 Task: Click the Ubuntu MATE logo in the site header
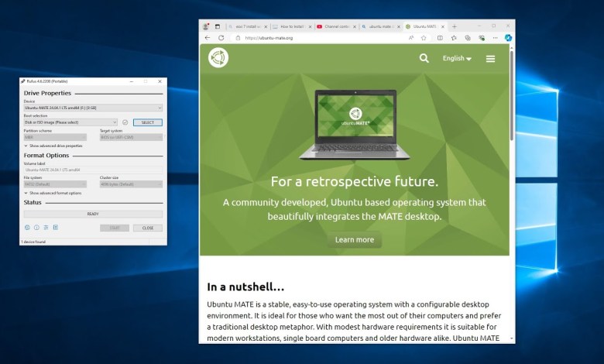[218, 58]
